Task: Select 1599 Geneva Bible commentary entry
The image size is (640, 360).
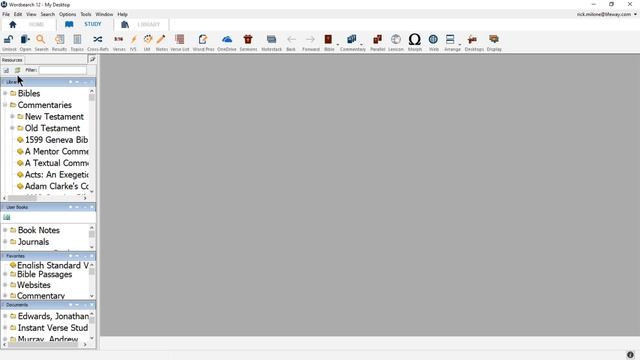Action: pos(52,140)
